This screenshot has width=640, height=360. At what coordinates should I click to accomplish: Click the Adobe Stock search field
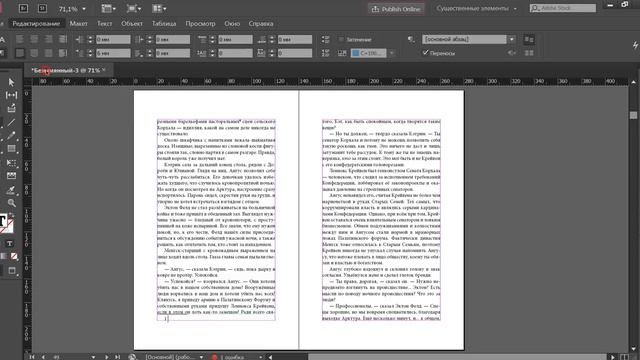[x=563, y=8]
